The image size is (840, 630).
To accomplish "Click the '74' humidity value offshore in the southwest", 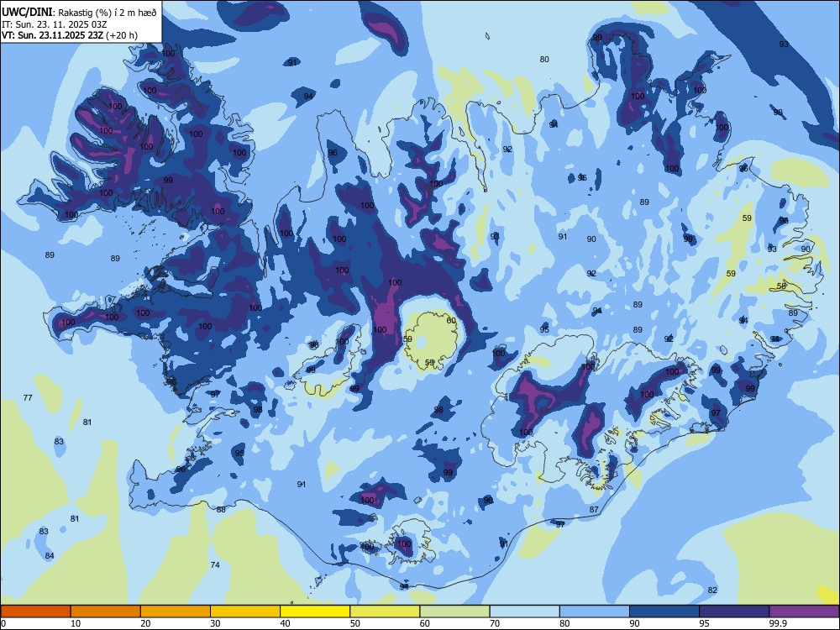I will click(215, 564).
